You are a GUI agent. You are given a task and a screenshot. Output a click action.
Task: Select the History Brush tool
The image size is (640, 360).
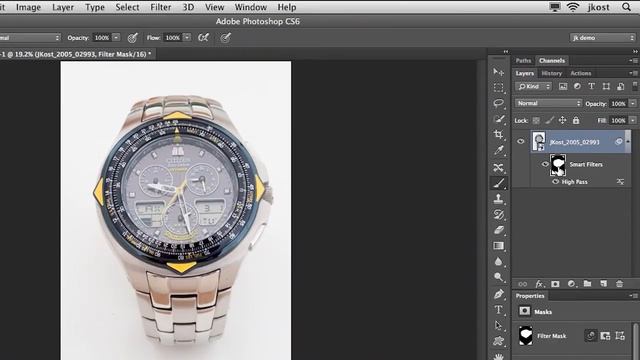click(x=498, y=215)
